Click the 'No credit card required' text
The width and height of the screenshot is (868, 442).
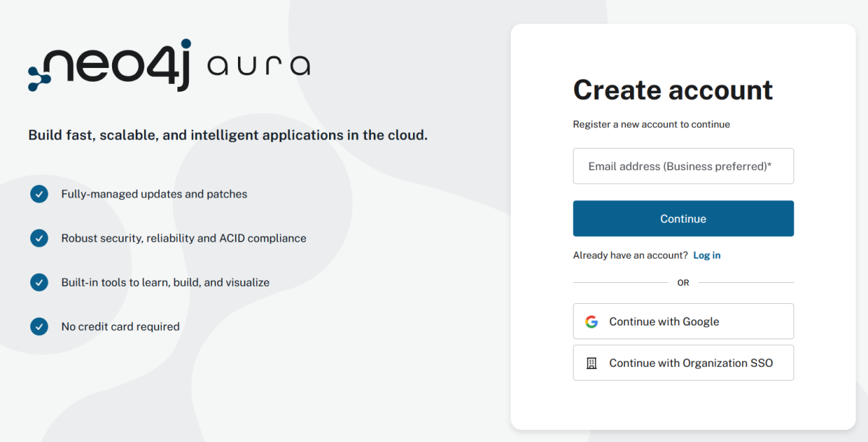[x=120, y=327]
